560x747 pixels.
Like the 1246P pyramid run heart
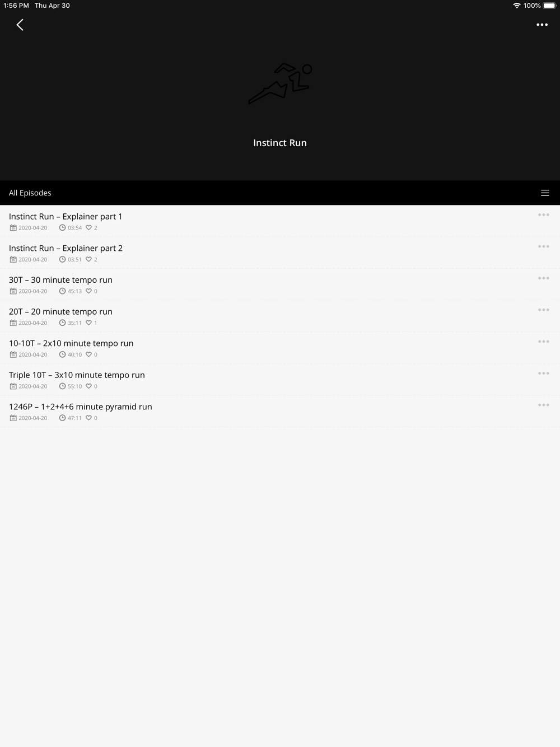tap(88, 418)
